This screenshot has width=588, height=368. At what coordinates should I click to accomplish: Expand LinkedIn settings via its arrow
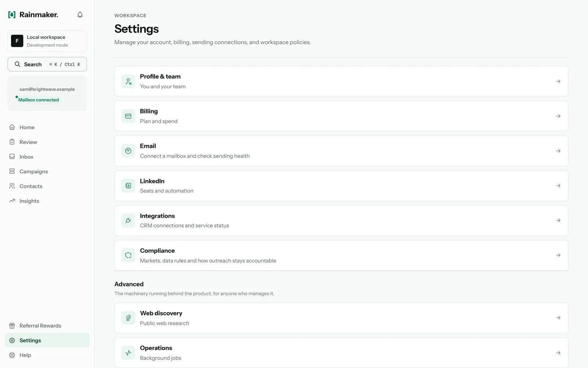558,186
